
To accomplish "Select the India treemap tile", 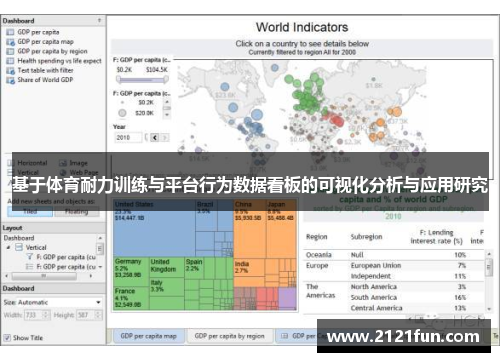I will pos(249,267).
